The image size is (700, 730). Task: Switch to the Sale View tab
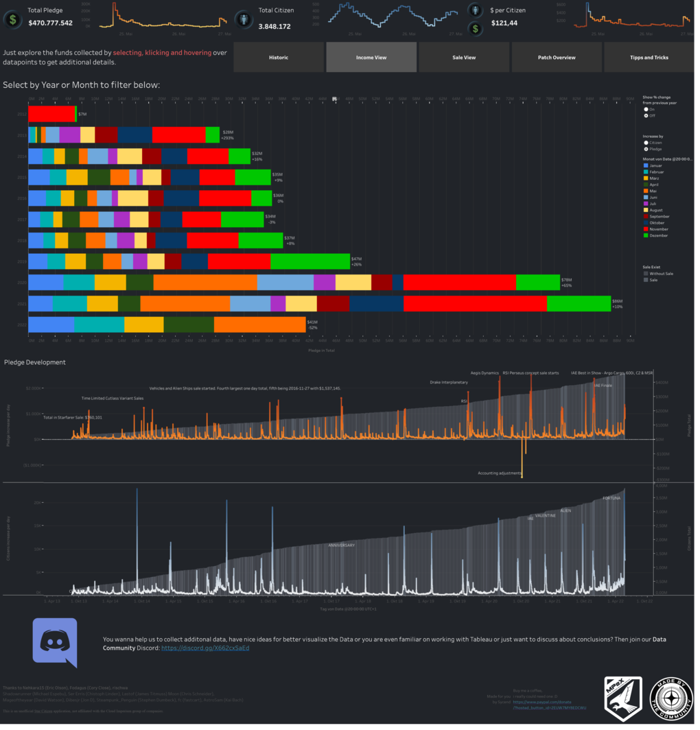pyautogui.click(x=464, y=58)
